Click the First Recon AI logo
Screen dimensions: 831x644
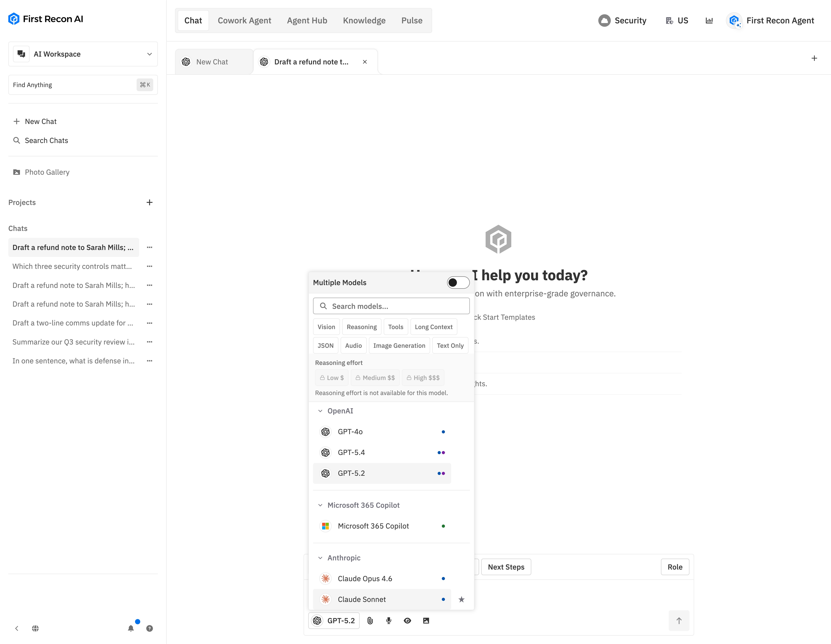click(x=46, y=19)
